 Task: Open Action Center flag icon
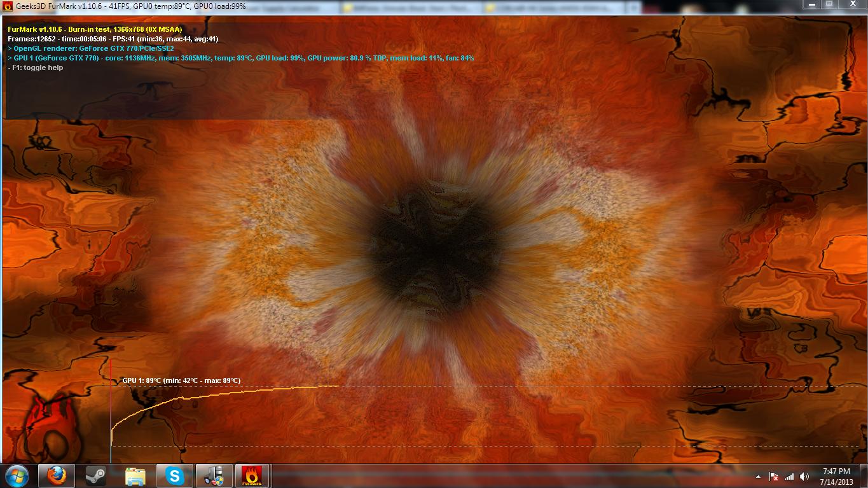775,476
